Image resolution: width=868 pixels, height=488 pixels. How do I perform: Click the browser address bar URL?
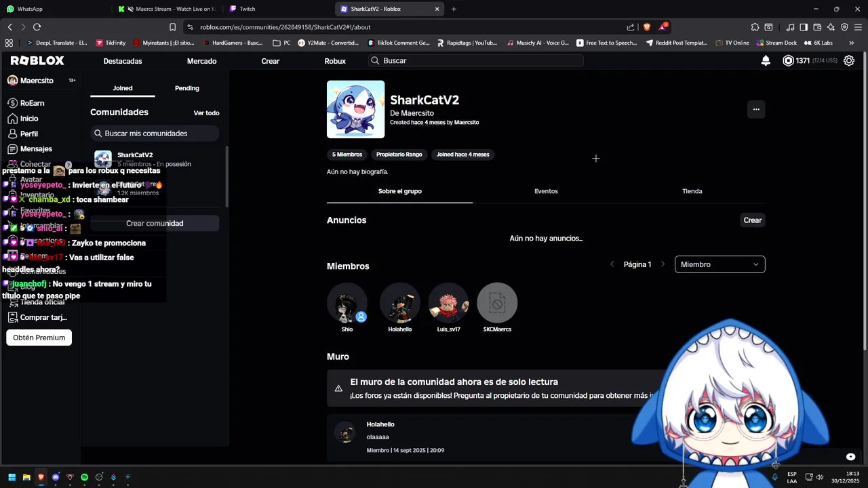click(285, 27)
